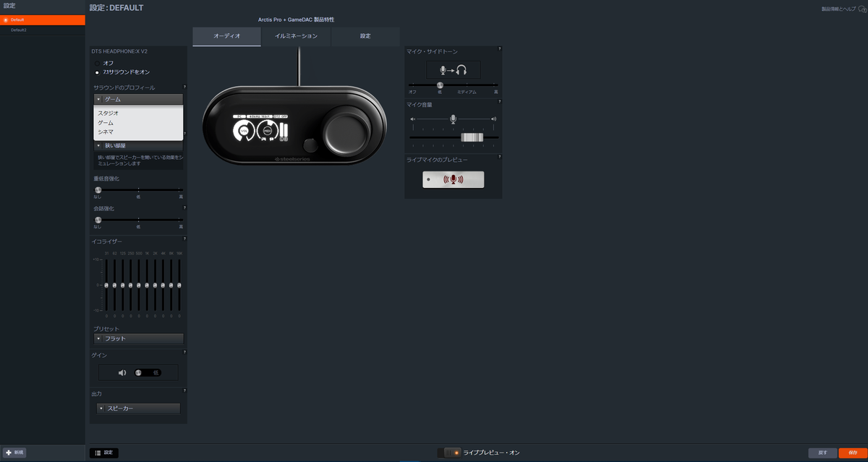Click the orange icon of the Default config
Image resolution: width=868 pixels, height=462 pixels.
pos(6,20)
